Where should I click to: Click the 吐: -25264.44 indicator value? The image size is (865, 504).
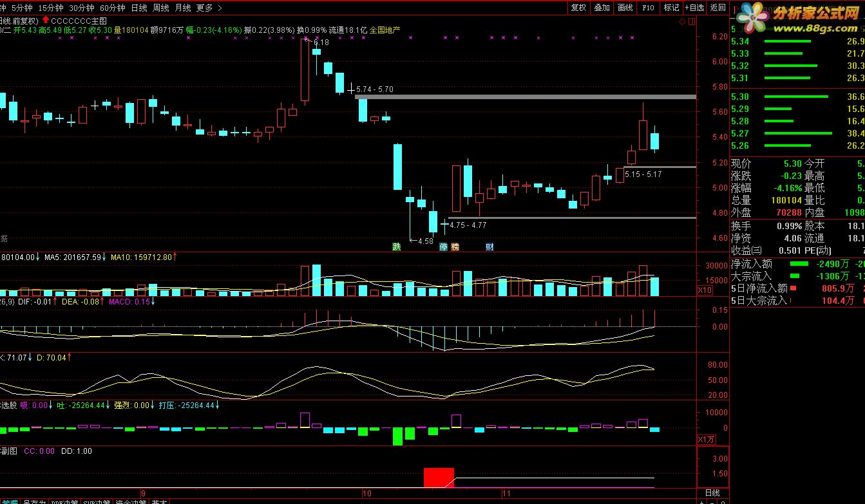click(82, 406)
